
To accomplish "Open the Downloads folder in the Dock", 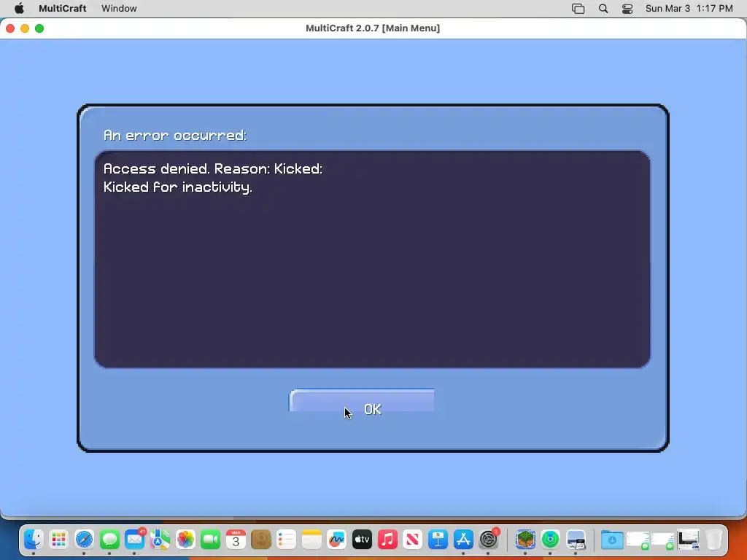I will [x=612, y=540].
